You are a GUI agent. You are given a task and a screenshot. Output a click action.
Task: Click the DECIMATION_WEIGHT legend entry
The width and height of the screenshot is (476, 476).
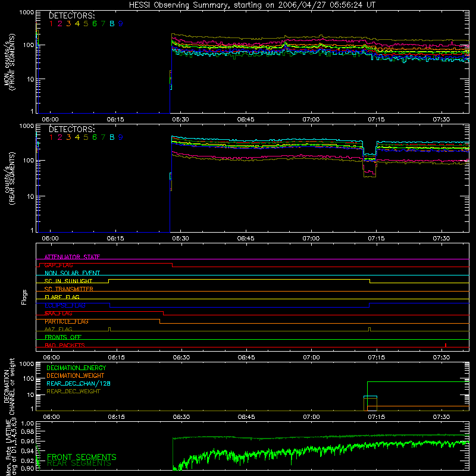coord(76,375)
